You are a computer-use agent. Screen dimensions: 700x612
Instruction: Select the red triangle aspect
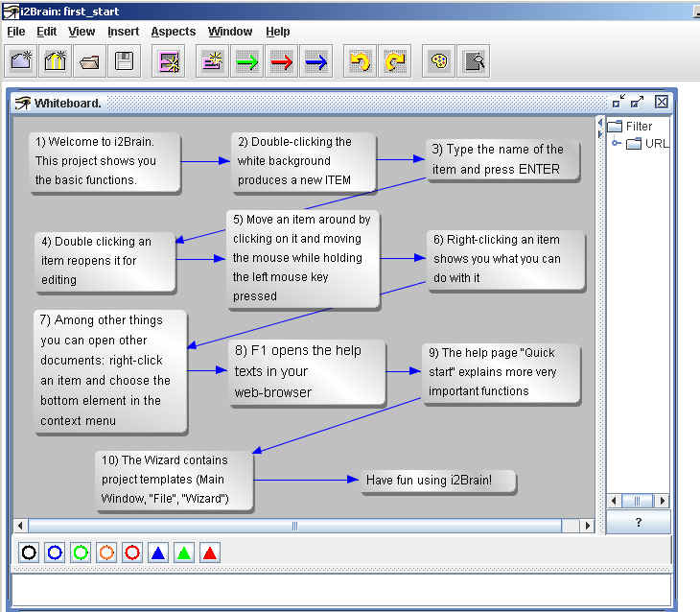210,553
